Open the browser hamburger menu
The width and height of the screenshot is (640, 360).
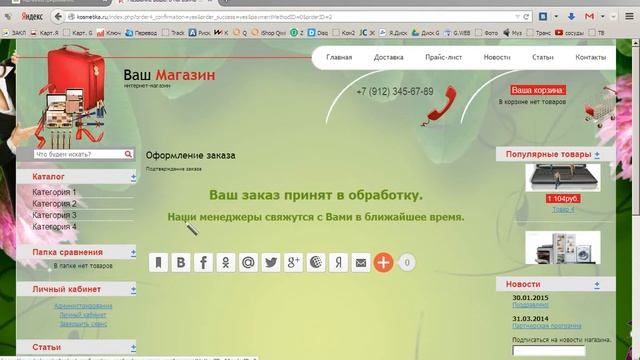click(630, 16)
